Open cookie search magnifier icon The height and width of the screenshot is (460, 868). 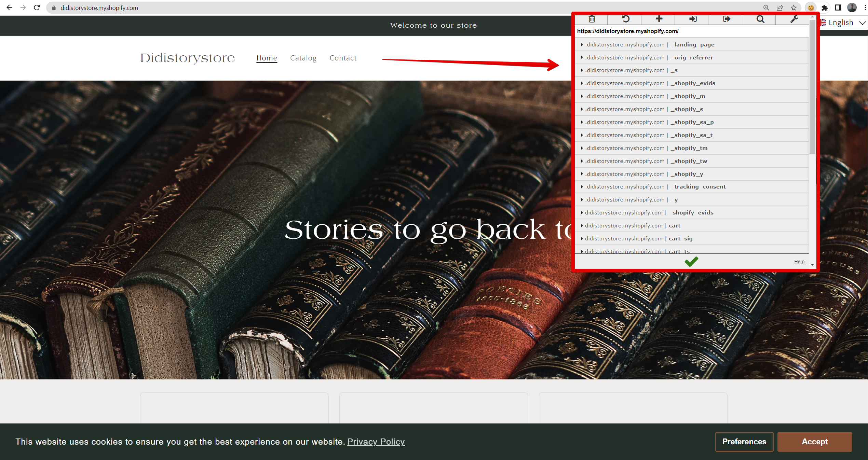click(x=760, y=19)
